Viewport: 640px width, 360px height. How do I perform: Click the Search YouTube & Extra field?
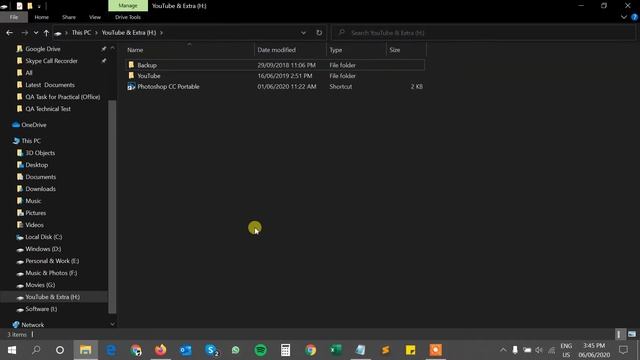pyautogui.click(x=483, y=33)
